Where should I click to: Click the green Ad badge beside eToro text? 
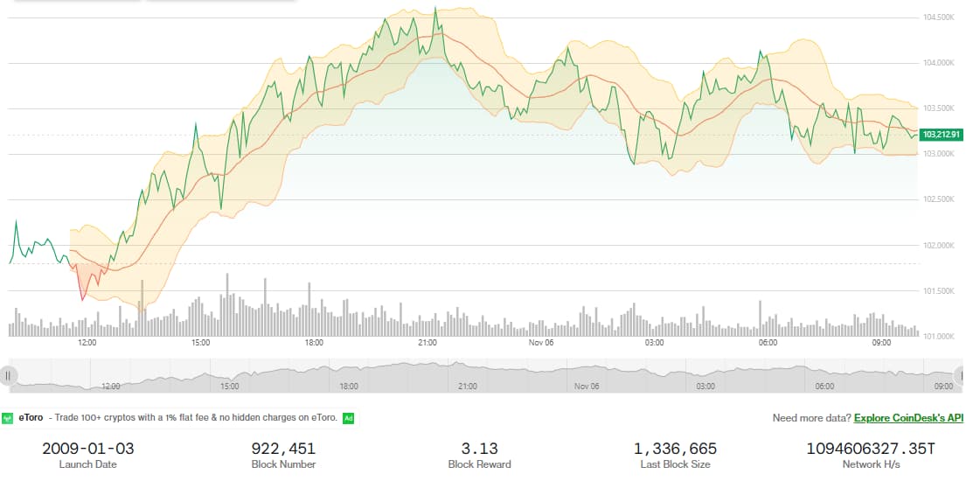(348, 418)
